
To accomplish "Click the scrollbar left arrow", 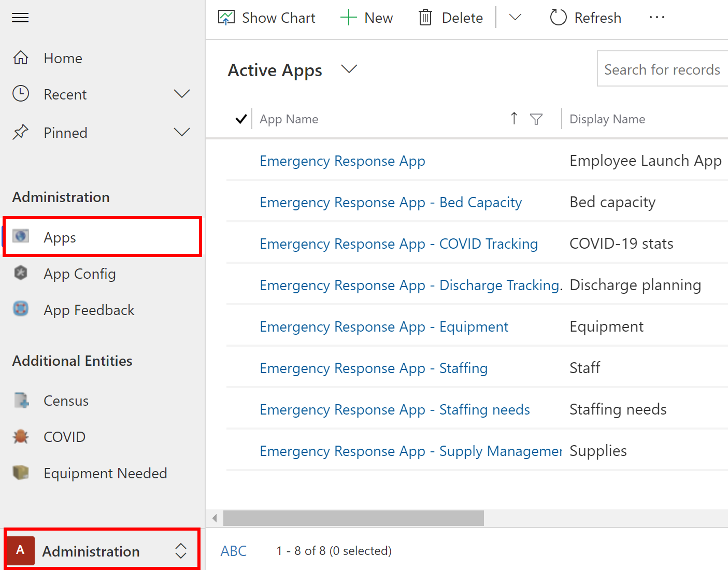I will pyautogui.click(x=215, y=518).
